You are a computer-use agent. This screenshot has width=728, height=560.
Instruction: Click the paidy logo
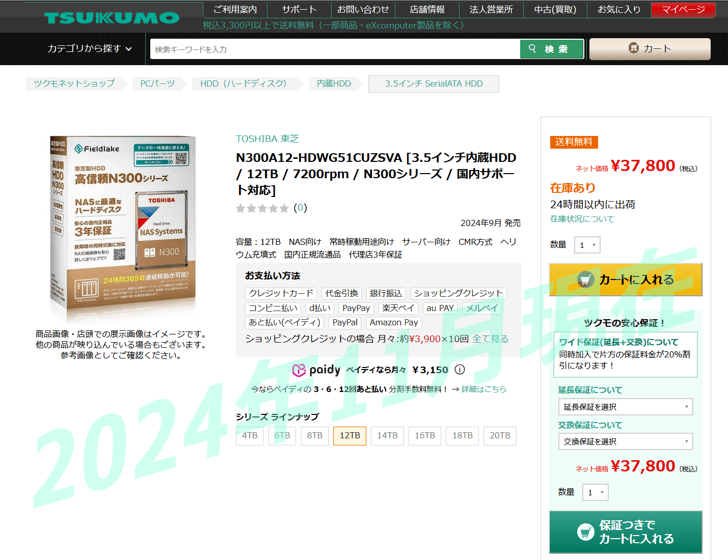point(316,370)
